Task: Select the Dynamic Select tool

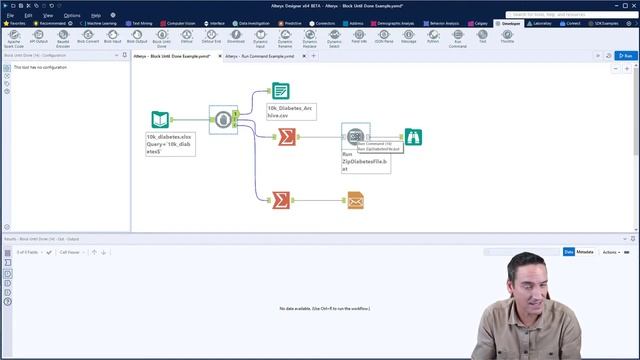Action: (x=334, y=39)
